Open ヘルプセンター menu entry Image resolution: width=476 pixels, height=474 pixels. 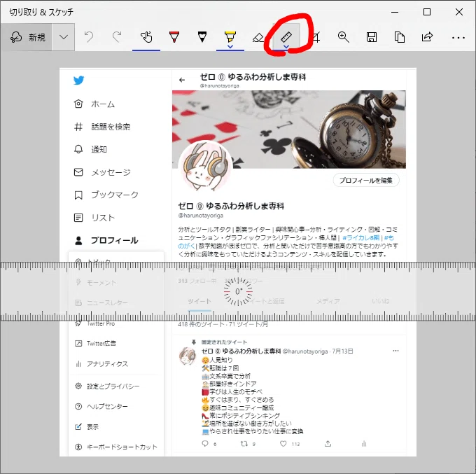tap(101, 406)
